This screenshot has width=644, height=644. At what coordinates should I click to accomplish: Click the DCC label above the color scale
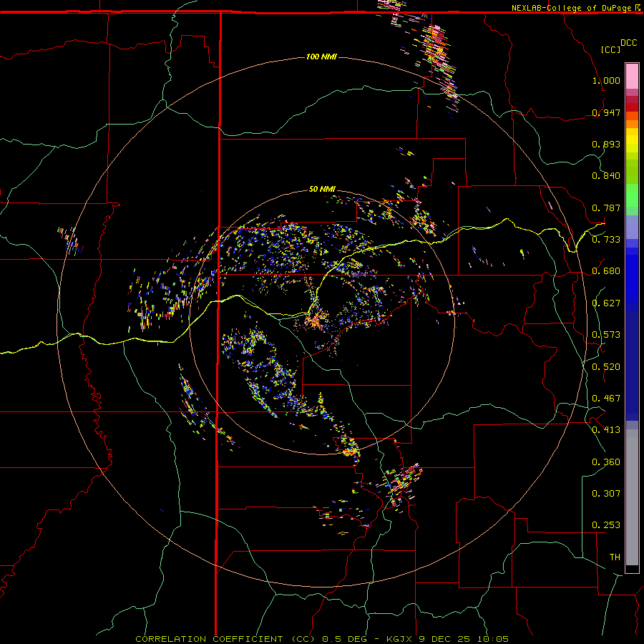tap(628, 43)
